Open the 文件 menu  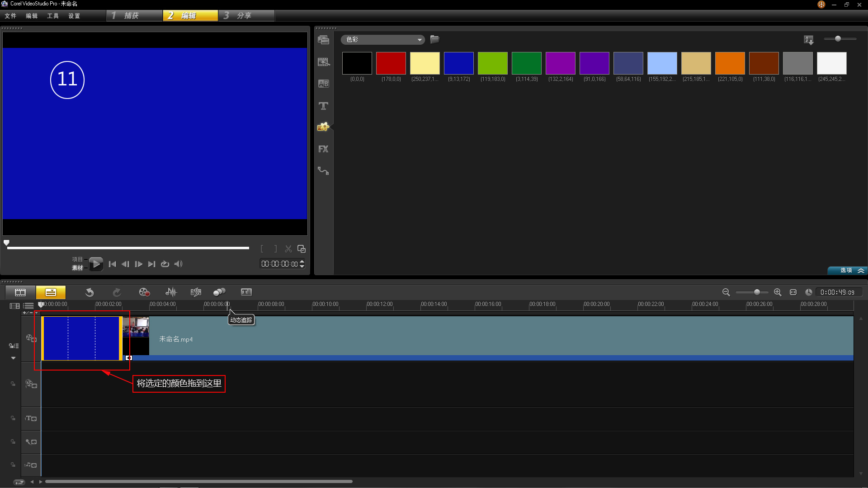point(10,16)
